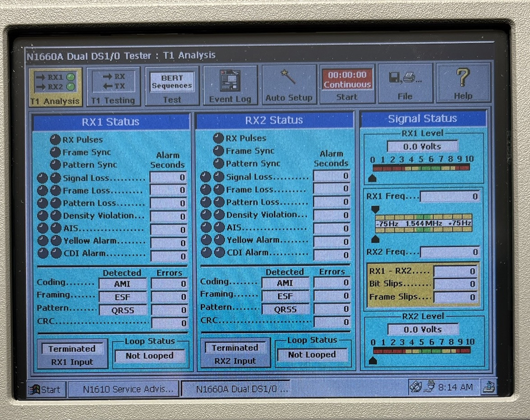Click the system tray clock 8:14 AM
Screen dimensions: 530x420
tap(456, 387)
